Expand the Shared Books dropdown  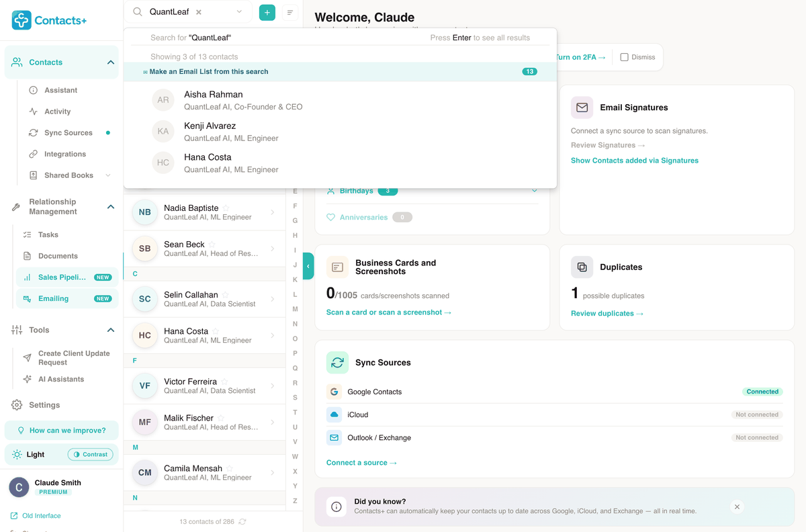click(x=108, y=175)
